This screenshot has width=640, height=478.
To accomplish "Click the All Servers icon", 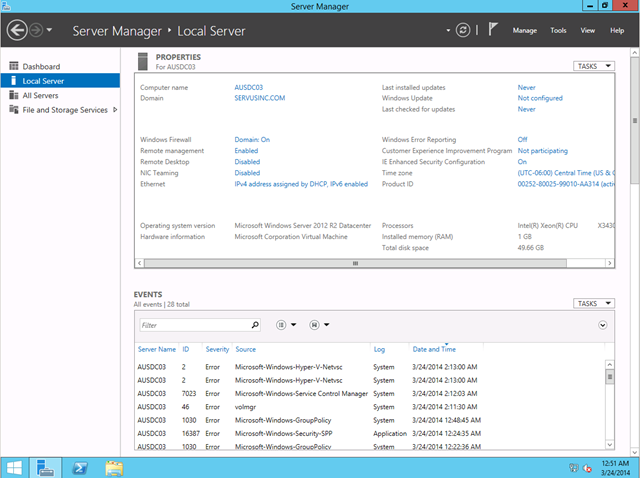I will click(x=14, y=95).
